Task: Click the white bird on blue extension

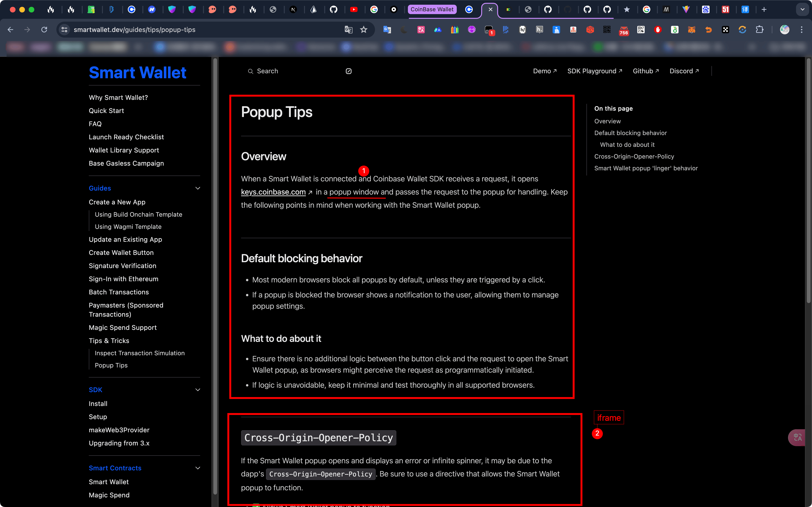Action: [x=556, y=30]
